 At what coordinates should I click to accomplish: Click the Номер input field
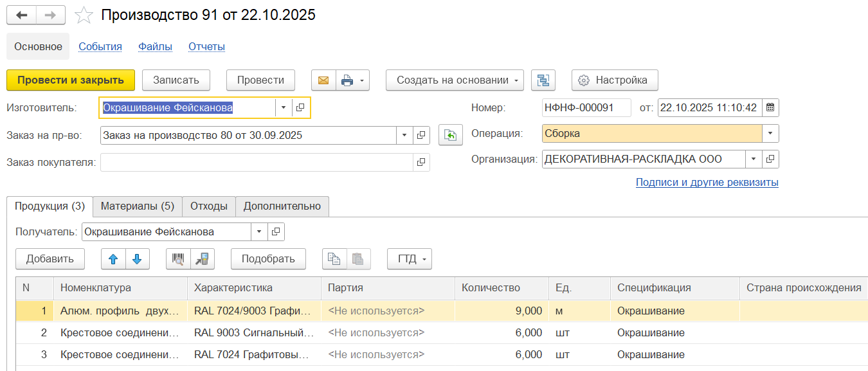click(586, 108)
